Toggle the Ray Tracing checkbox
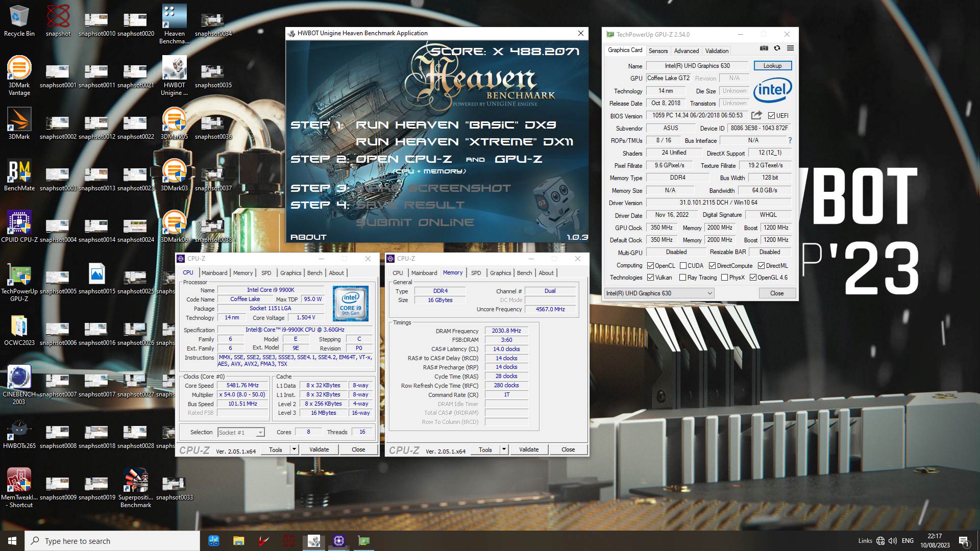Screen dimensions: 980x551 click(x=682, y=278)
